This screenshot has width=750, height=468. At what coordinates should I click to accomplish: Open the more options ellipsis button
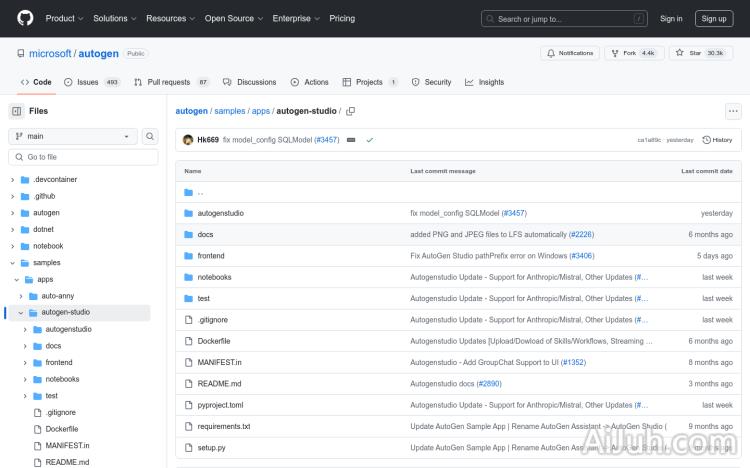click(x=733, y=111)
